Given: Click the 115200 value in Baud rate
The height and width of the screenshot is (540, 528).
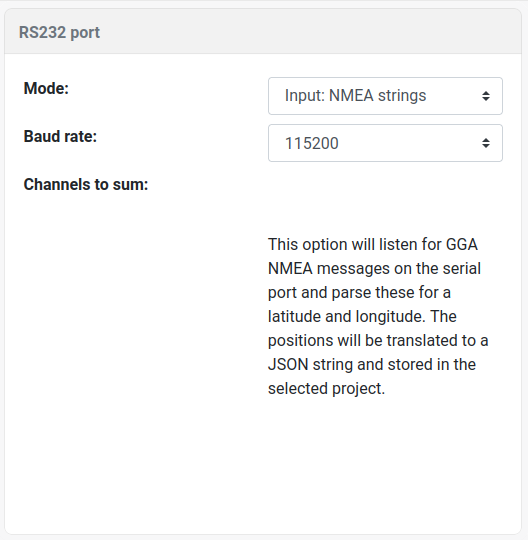Looking at the screenshot, I should [x=312, y=143].
